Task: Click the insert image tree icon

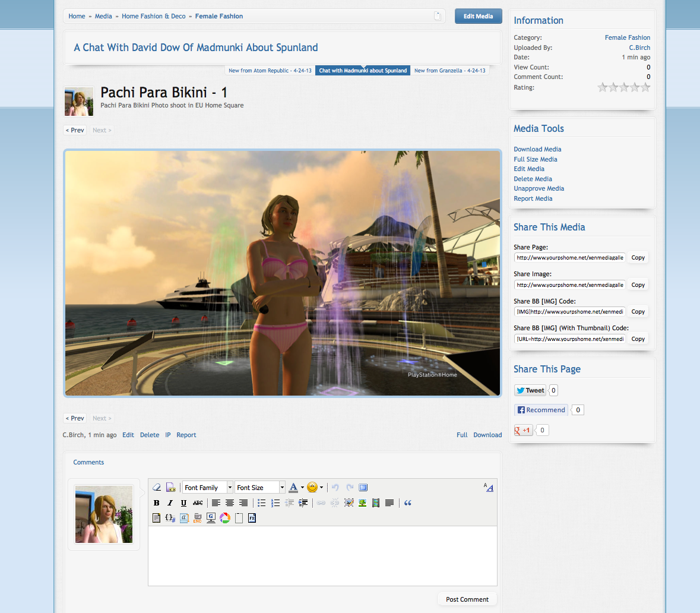Action: click(363, 503)
